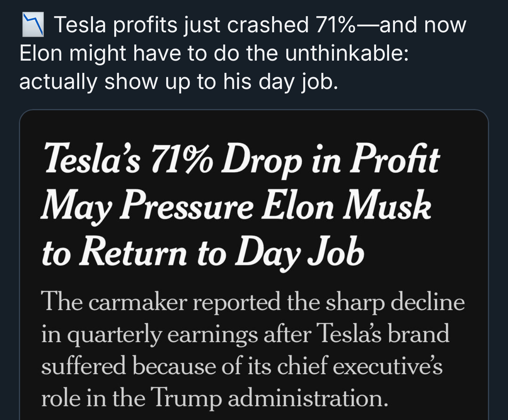Tap the post line "Tesla profits just crashed 71%"

(205, 25)
